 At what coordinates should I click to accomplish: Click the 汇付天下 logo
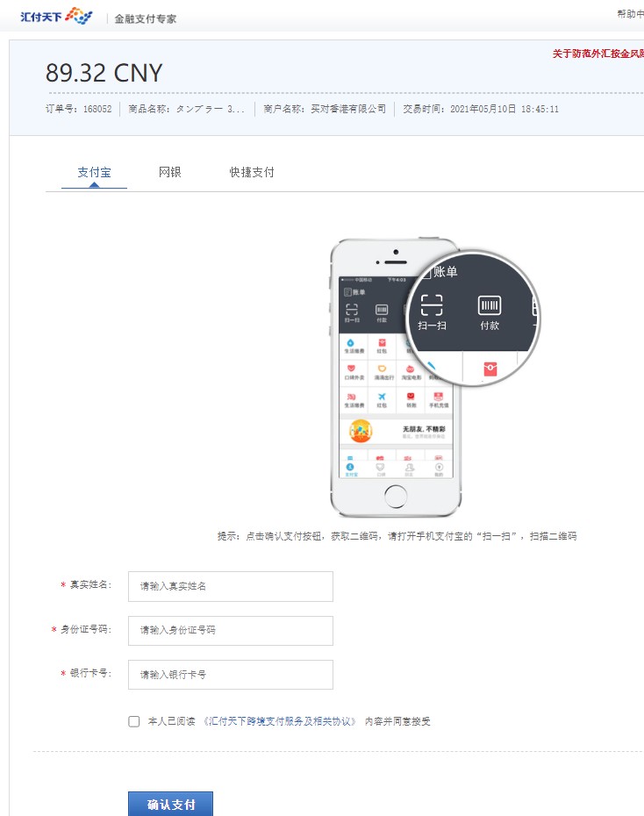point(56,16)
